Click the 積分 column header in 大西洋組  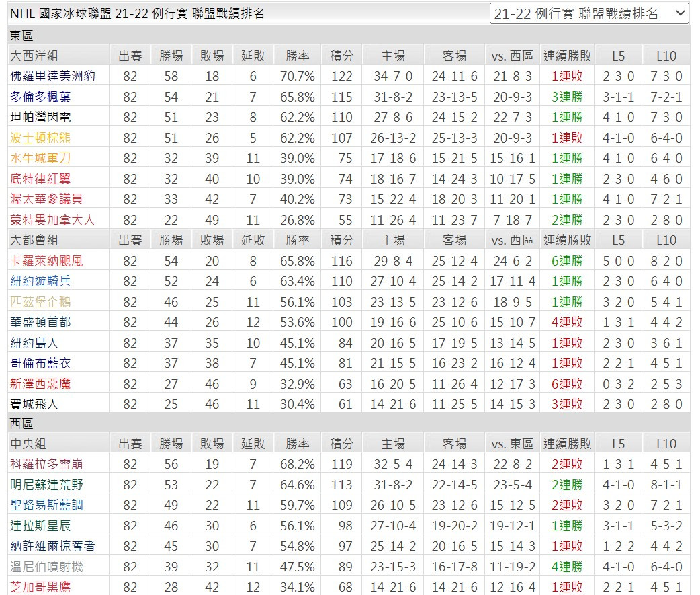click(x=341, y=56)
